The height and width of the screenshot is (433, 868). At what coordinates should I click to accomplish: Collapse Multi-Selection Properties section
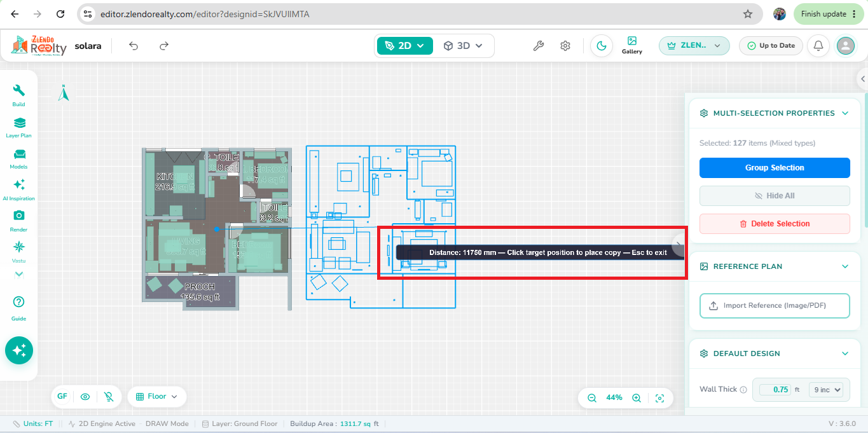[845, 113]
